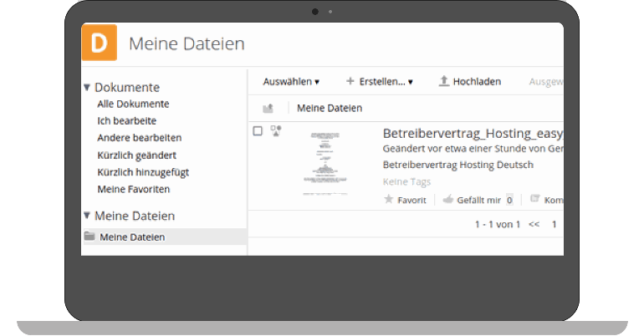Click the orange D application logo
Image resolution: width=644 pixels, height=336 pixels.
(x=100, y=43)
